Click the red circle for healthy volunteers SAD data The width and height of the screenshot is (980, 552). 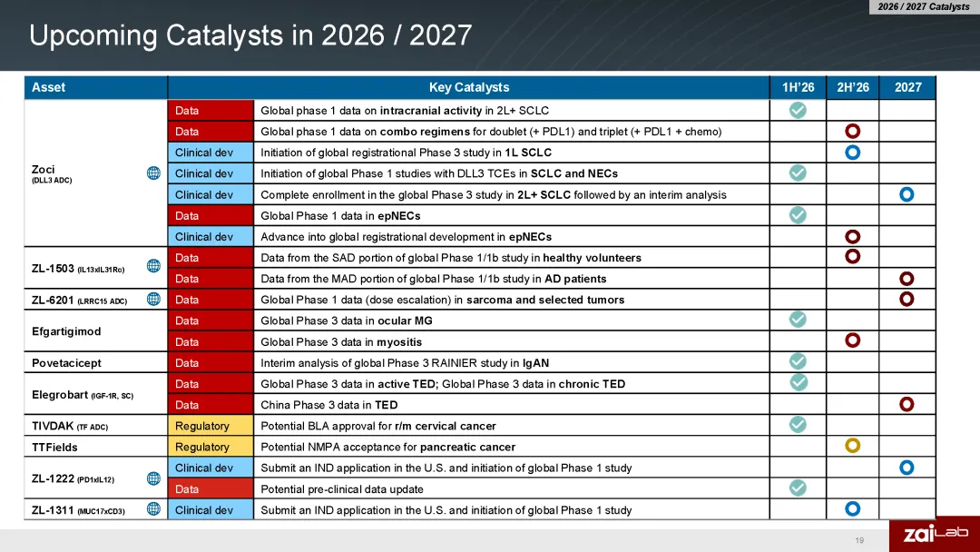(852, 256)
